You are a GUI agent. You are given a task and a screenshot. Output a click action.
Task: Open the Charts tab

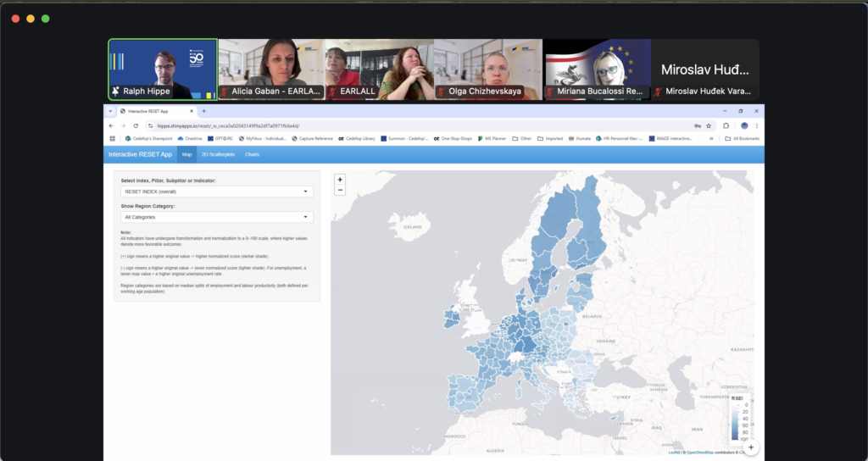(252, 154)
